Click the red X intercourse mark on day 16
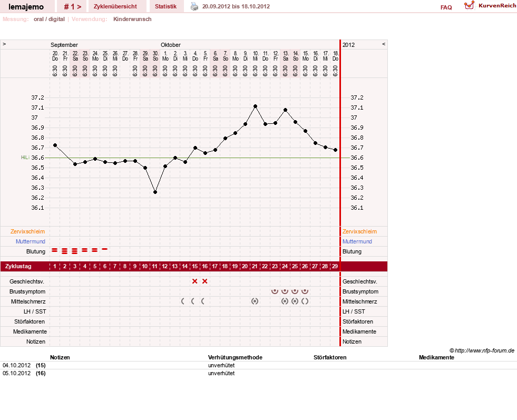Viewport: 517px width, 420px height. point(205,281)
